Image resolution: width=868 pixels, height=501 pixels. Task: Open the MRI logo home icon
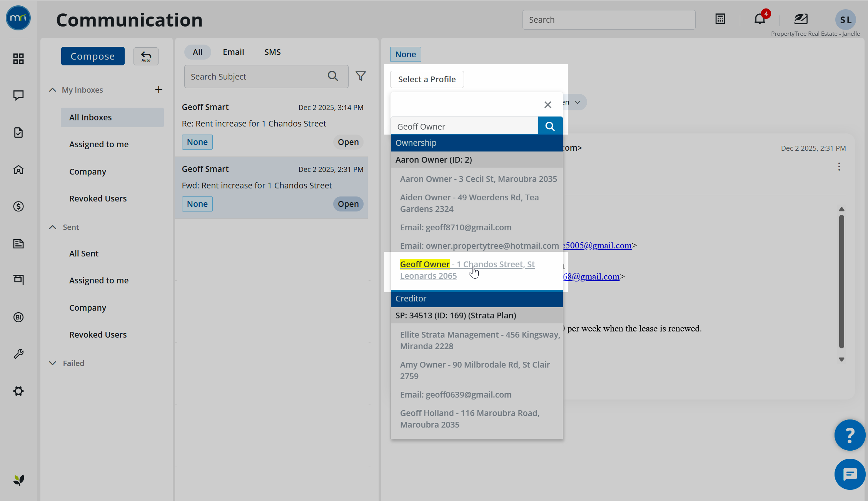18,18
